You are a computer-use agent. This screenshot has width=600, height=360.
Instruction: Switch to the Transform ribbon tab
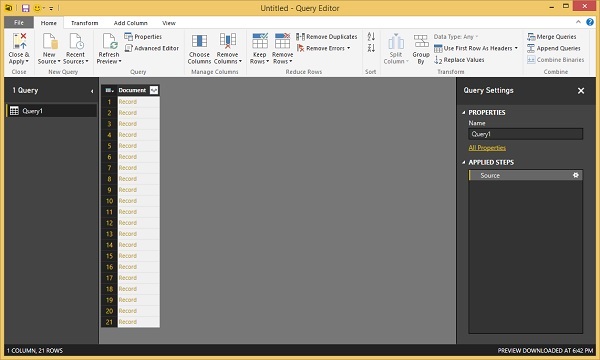tap(85, 23)
